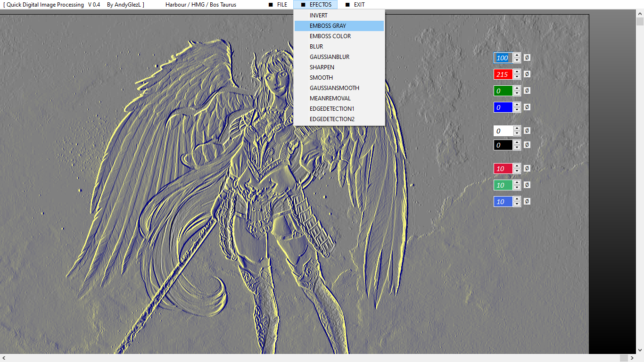Increase the sea green 10 value with up arrow
Viewport: 644px width, 362px height.
(x=517, y=182)
